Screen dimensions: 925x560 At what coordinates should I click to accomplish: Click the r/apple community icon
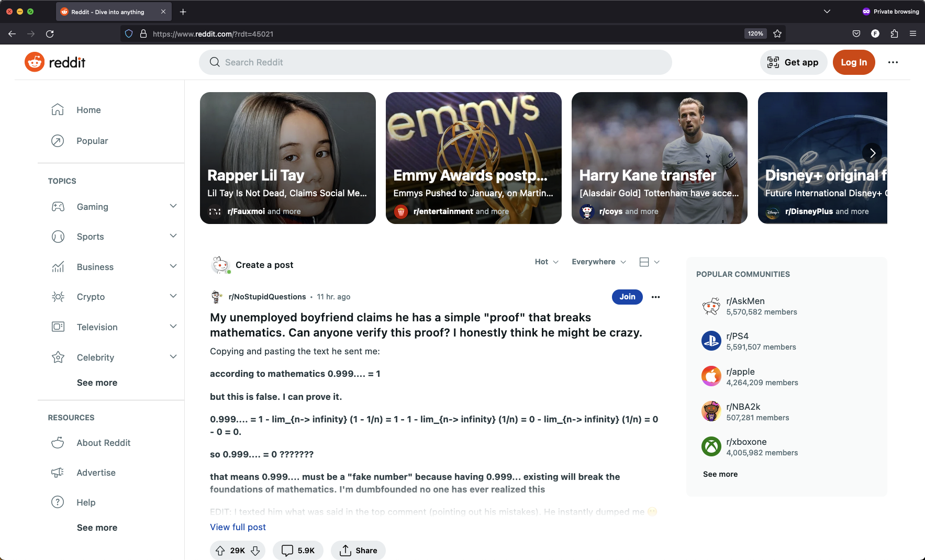[711, 376]
